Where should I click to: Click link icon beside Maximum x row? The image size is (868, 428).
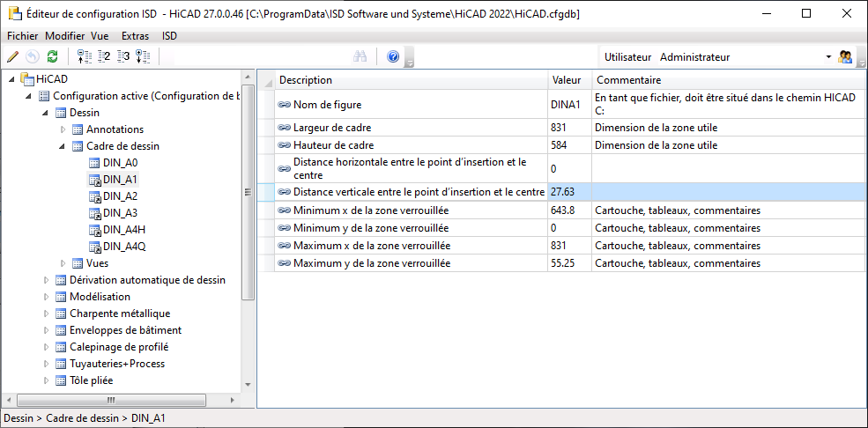pos(285,246)
